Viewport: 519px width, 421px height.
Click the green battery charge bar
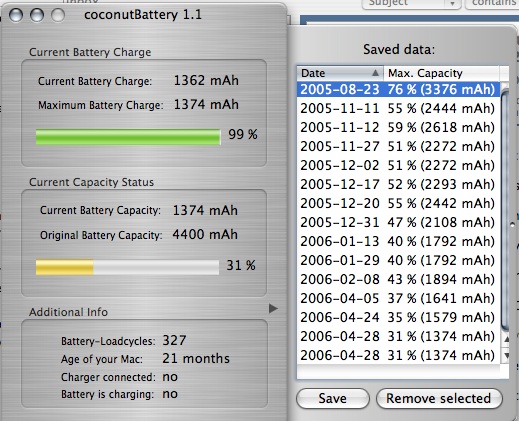[128, 137]
